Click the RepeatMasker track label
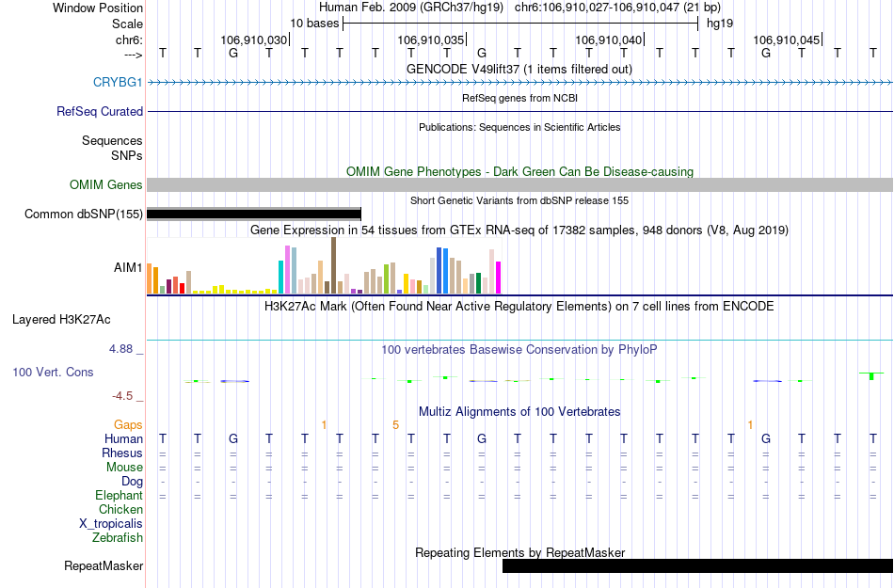Viewport: 894px width, 588px height. [104, 565]
